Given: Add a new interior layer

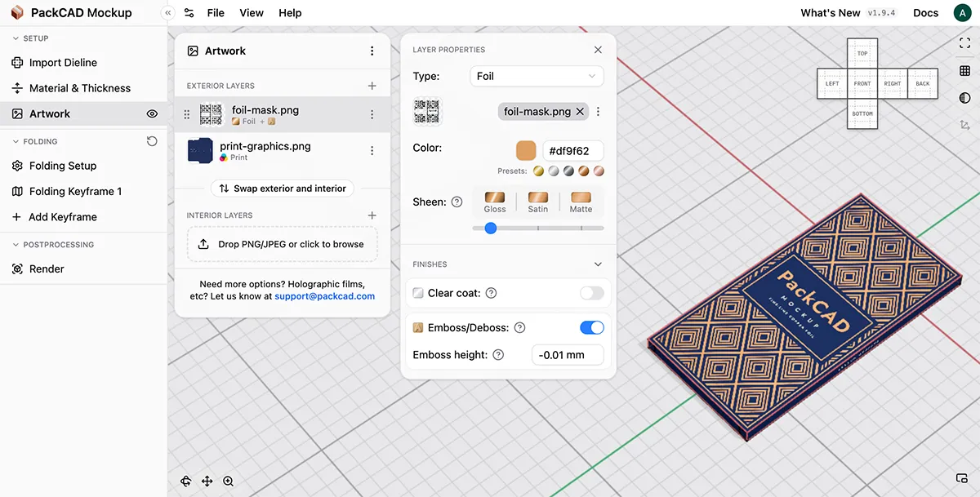Looking at the screenshot, I should [372, 215].
